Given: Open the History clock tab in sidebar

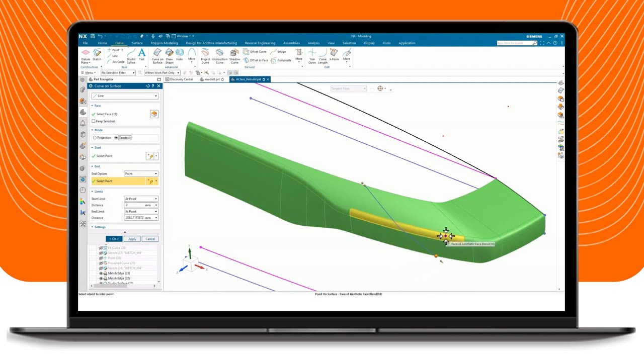Looking at the screenshot, I should (83, 190).
